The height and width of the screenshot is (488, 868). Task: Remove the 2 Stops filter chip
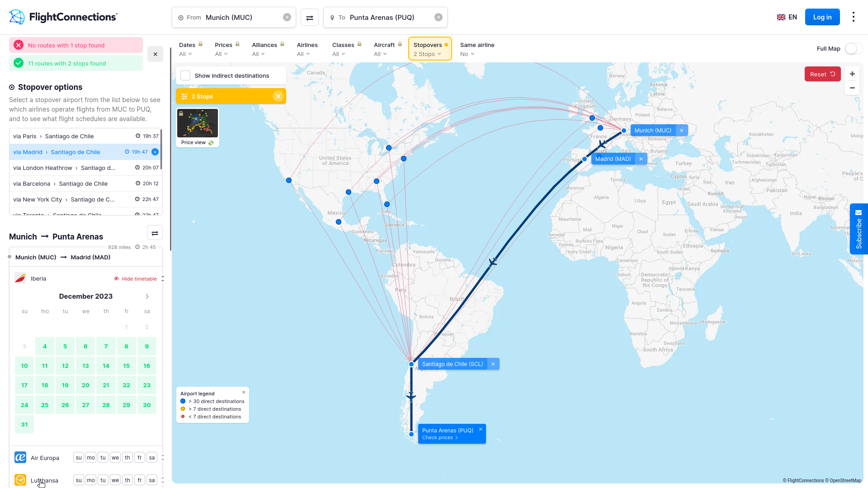point(278,96)
